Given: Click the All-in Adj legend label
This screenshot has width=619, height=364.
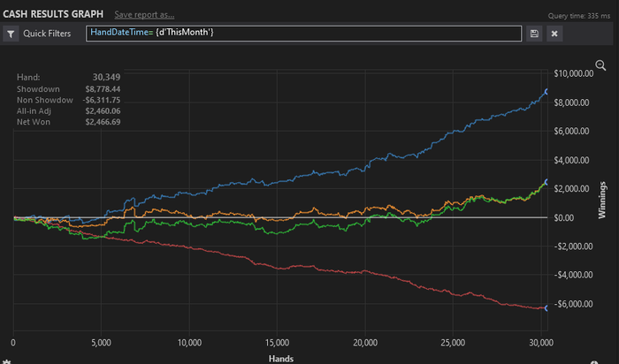Looking at the screenshot, I should [34, 111].
